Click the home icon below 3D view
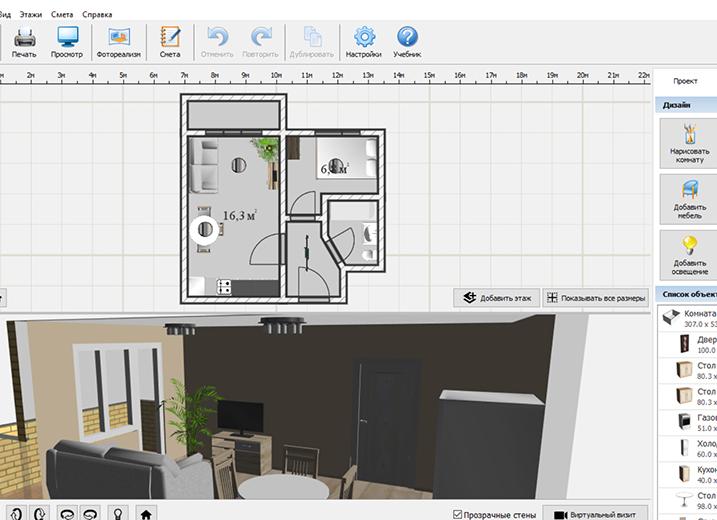This screenshot has height=520, width=717. pos(146,514)
